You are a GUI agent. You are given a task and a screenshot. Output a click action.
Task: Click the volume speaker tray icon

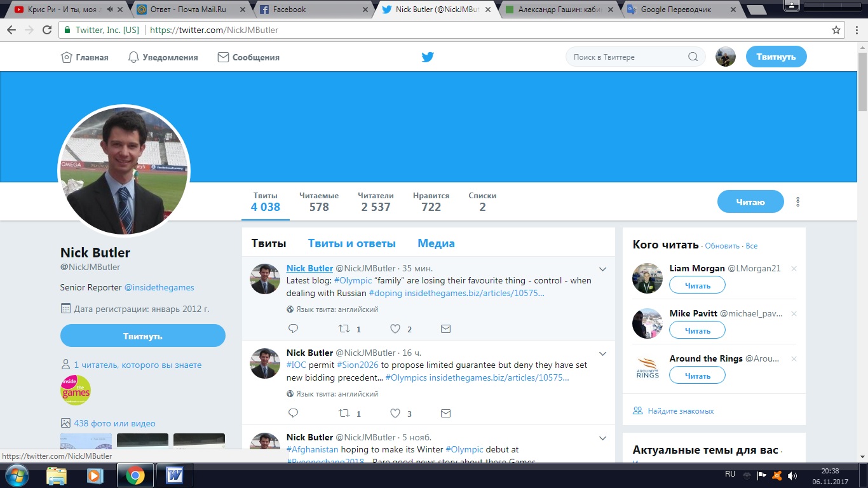click(792, 475)
